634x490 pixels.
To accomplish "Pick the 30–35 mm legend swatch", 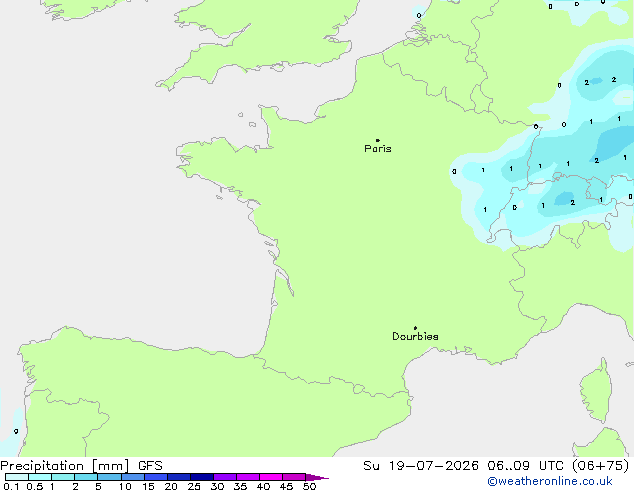I will point(225,477).
